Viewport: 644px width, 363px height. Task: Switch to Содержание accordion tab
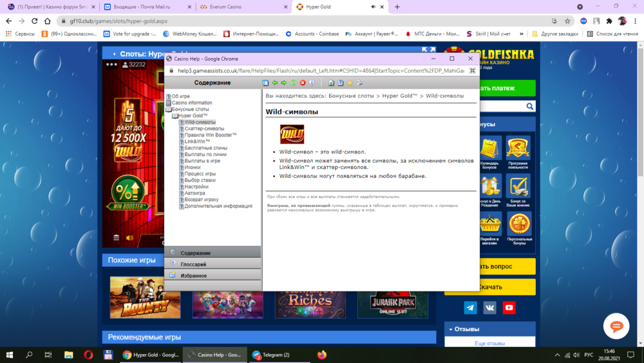[213, 253]
